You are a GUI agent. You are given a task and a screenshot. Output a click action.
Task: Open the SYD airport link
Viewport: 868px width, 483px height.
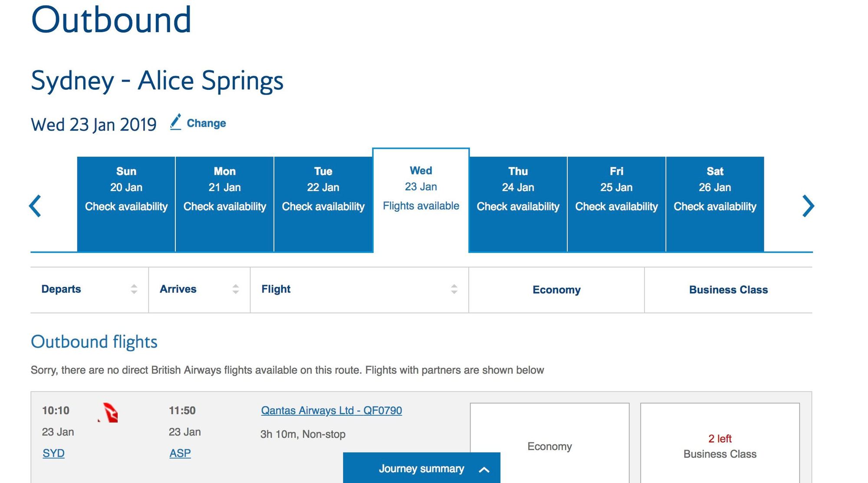tap(53, 453)
